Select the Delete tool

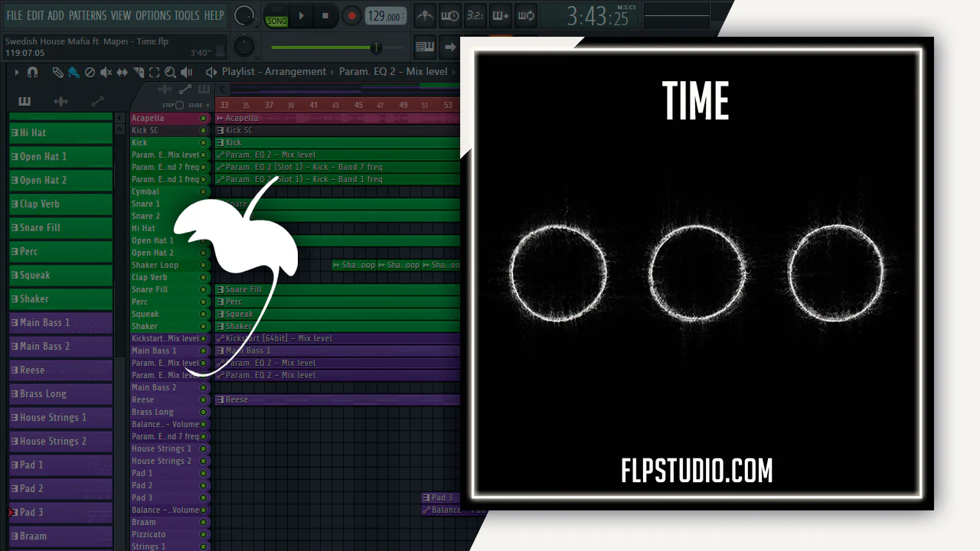pyautogui.click(x=90, y=72)
